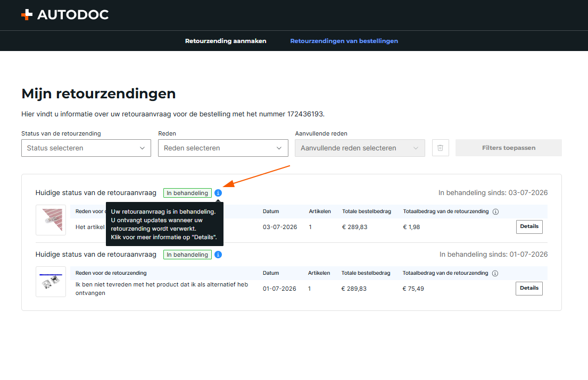Click info icon beside Totaalbedrag in first return
Viewport: 588px width, 380px height.
[x=495, y=212]
